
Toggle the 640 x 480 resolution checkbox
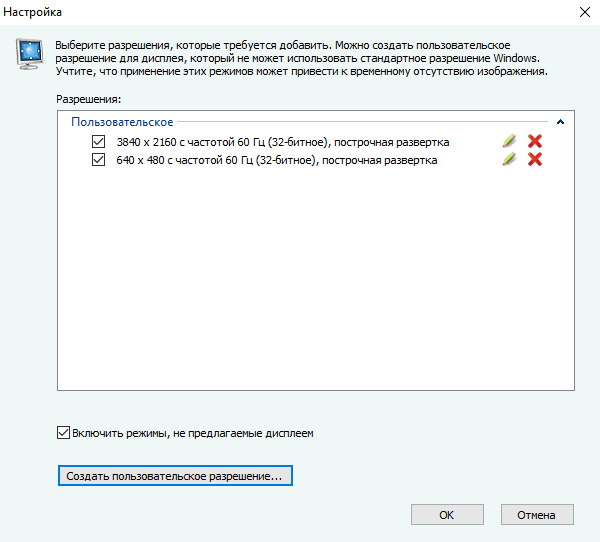[x=98, y=159]
